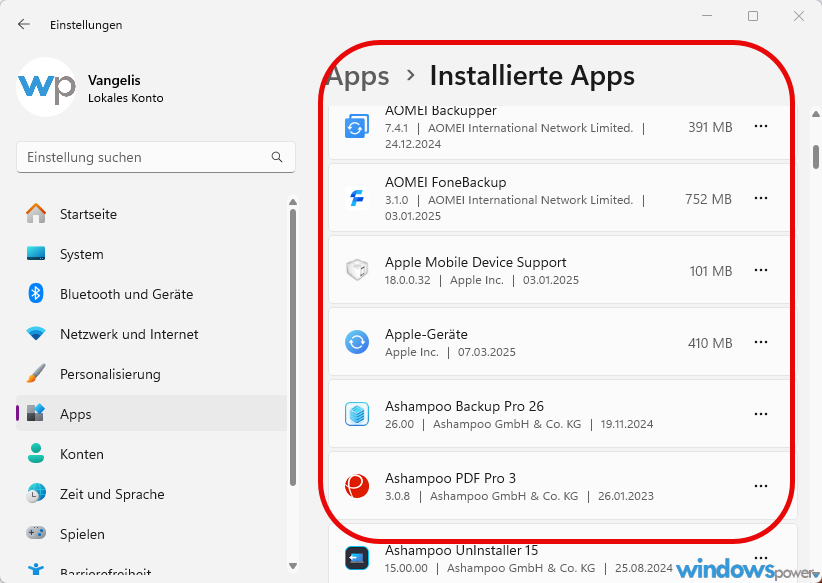
Task: Select the Apps category in the sidebar
Action: (x=152, y=414)
